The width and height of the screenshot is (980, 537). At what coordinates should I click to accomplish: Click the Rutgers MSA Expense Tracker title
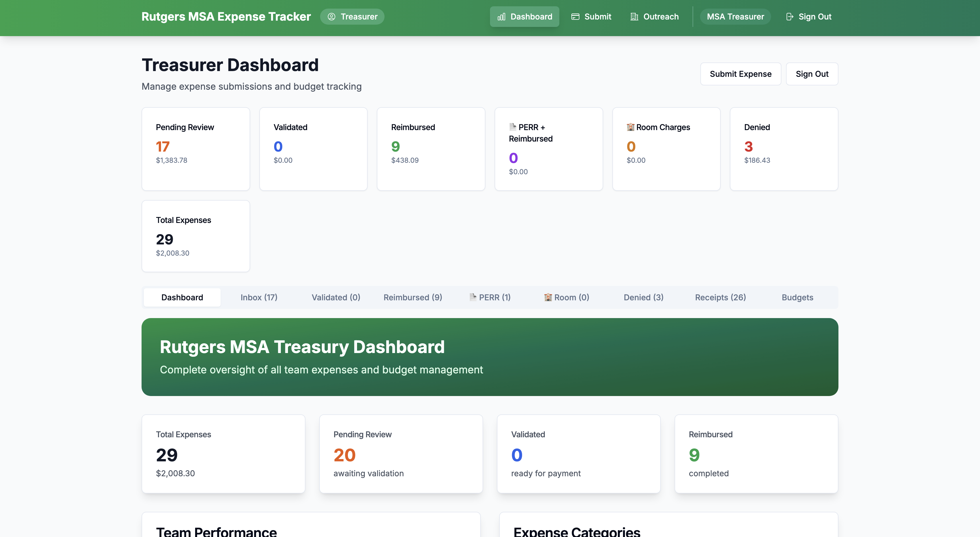pyautogui.click(x=226, y=16)
